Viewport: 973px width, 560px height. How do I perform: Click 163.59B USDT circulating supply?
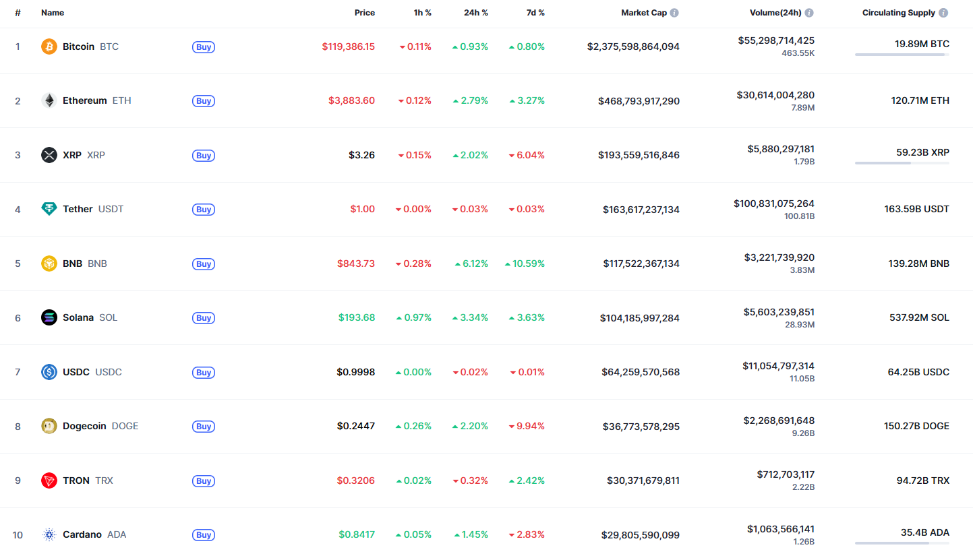(916, 209)
